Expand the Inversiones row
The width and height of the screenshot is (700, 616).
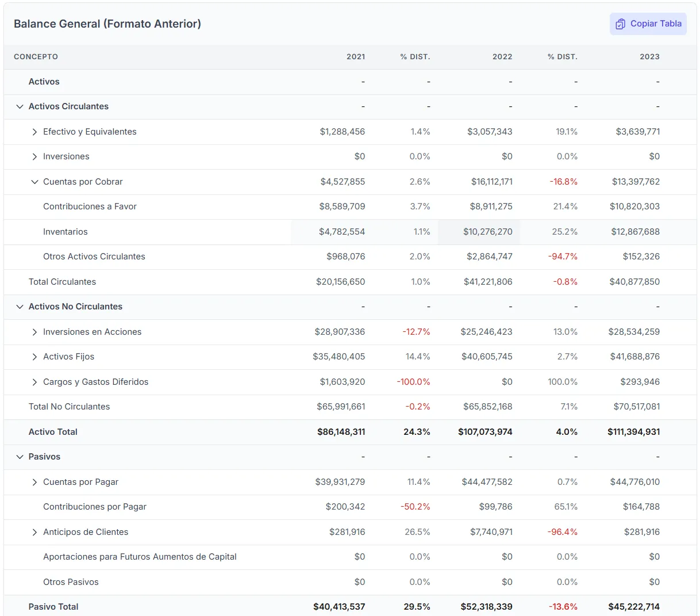[34, 156]
